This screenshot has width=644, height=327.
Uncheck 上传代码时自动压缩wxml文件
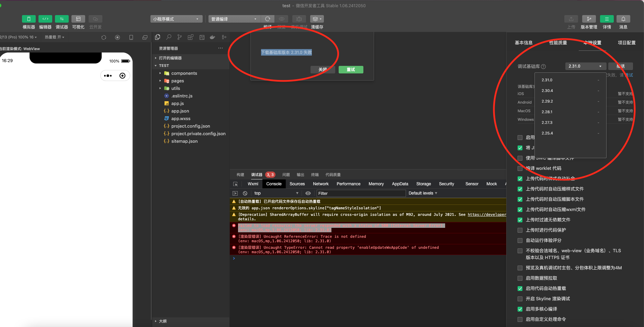pos(520,210)
